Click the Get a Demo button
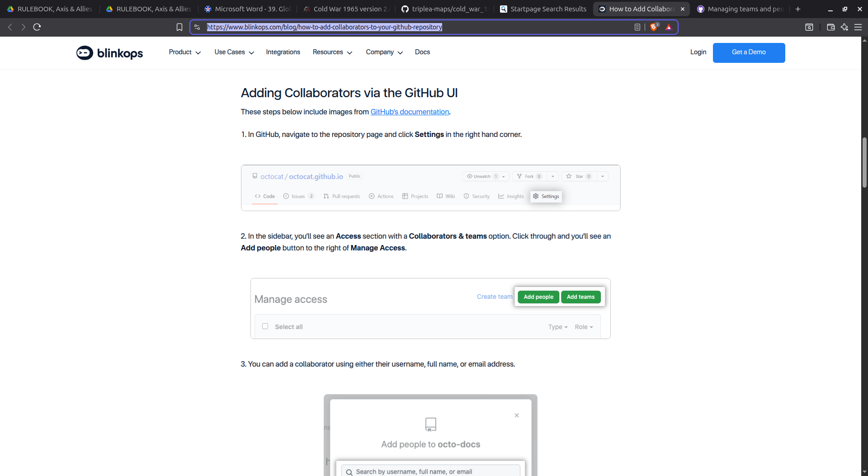This screenshot has height=476, width=868. pos(749,52)
